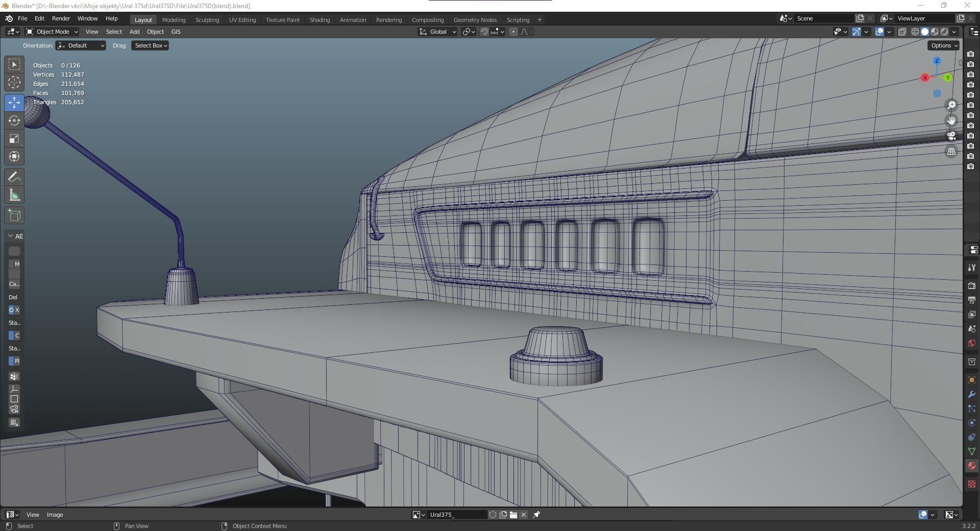Open the Render properties tab
The image size is (980, 531).
(x=972, y=286)
